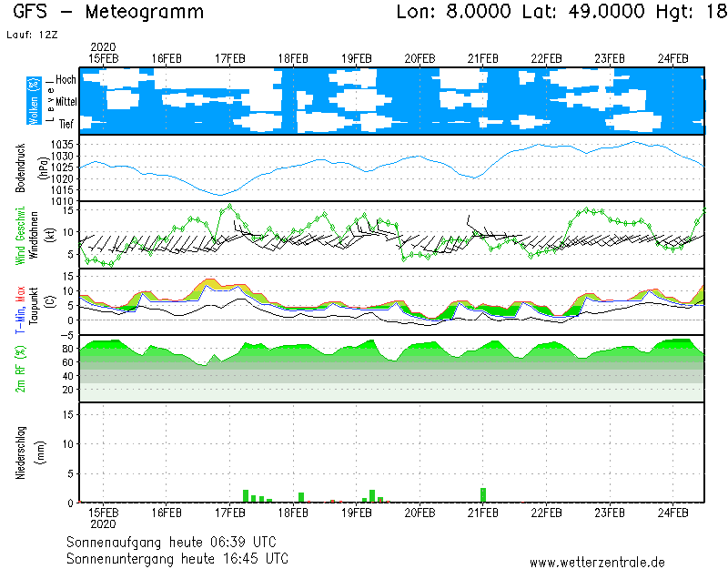
Task: Click the "(kt)" wind unit label
Action: 50,235
